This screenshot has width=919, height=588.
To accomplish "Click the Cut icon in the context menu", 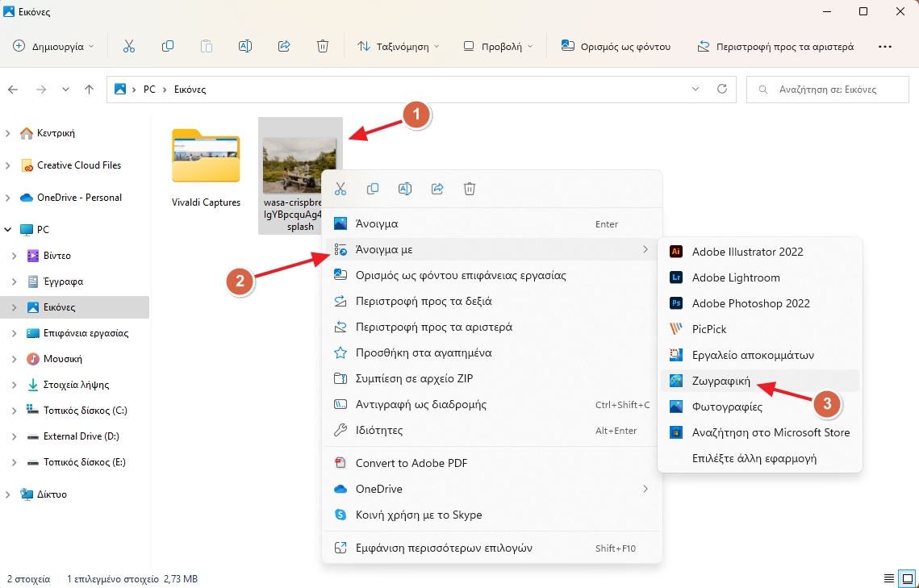I will [x=340, y=189].
